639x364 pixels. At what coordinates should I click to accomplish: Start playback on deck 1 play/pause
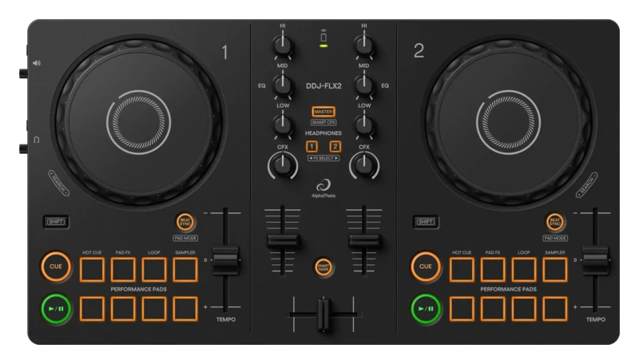(56, 309)
